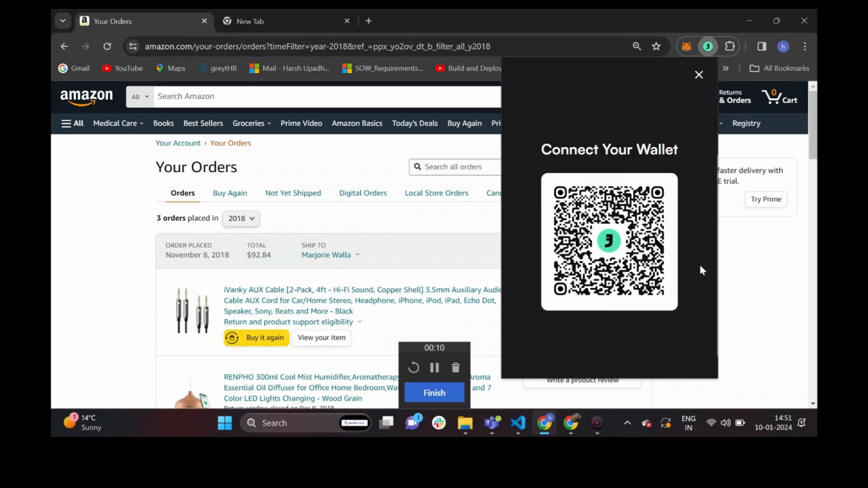Switch to Digital Orders tab

point(363,193)
